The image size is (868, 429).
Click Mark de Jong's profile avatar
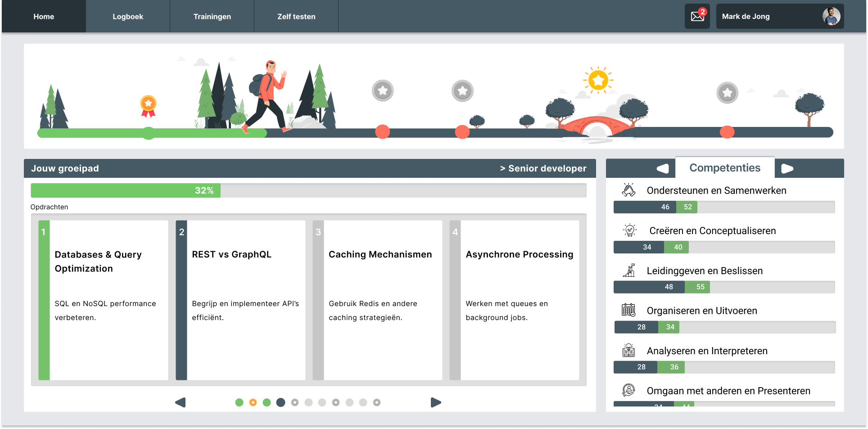[x=831, y=16]
